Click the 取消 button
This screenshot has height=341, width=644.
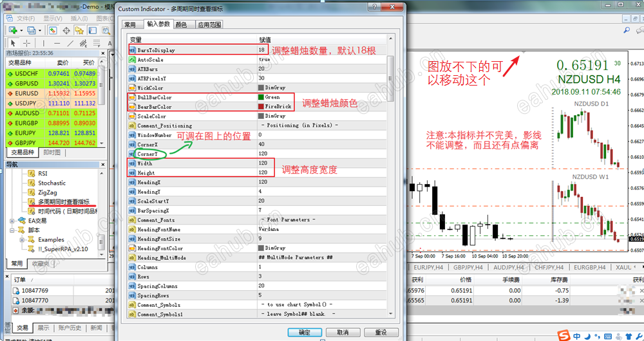[343, 332]
